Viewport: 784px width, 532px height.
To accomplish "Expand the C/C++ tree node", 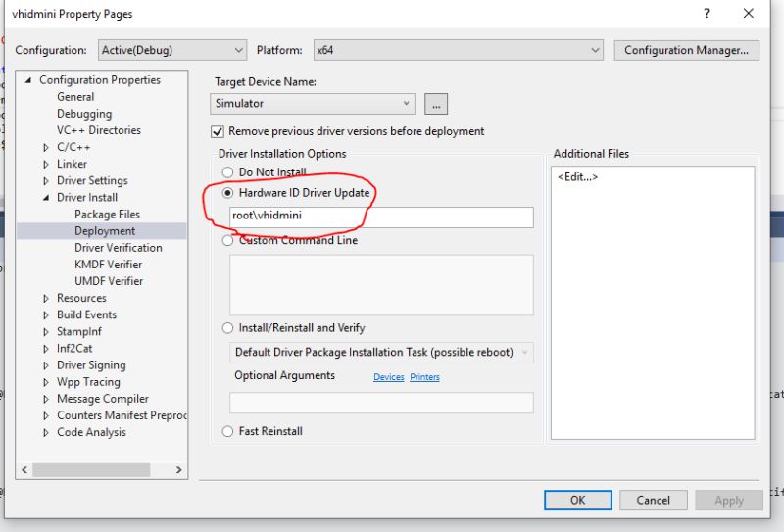I will tap(46, 148).
